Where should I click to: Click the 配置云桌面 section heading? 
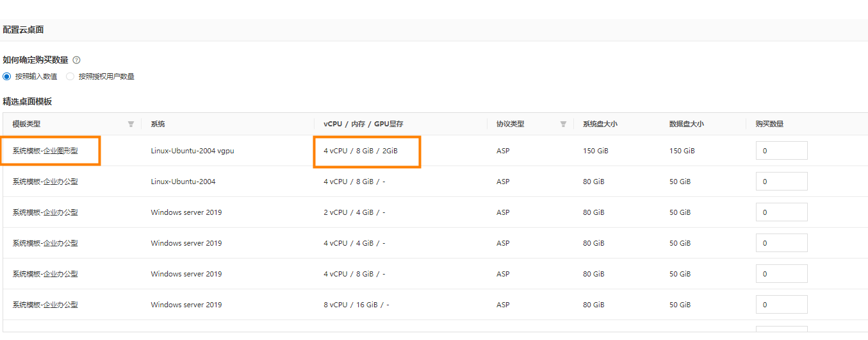(23, 30)
